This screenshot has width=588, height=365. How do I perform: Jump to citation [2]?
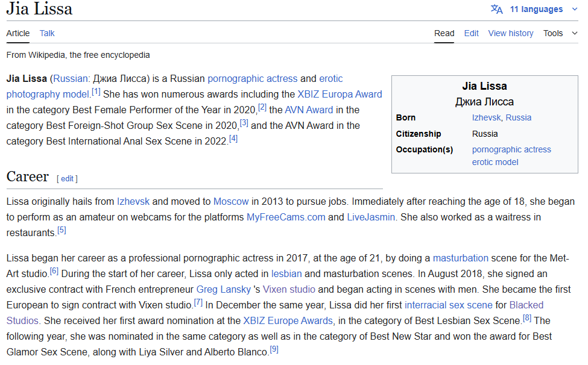[x=262, y=107]
